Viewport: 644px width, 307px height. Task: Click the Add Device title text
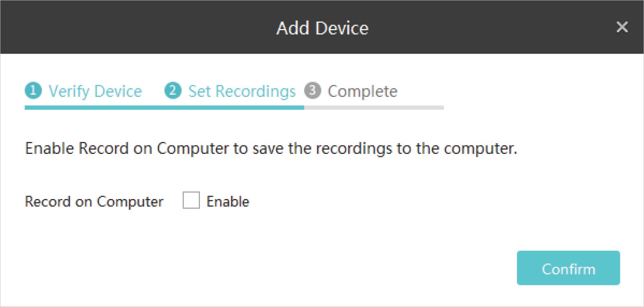pos(322,28)
